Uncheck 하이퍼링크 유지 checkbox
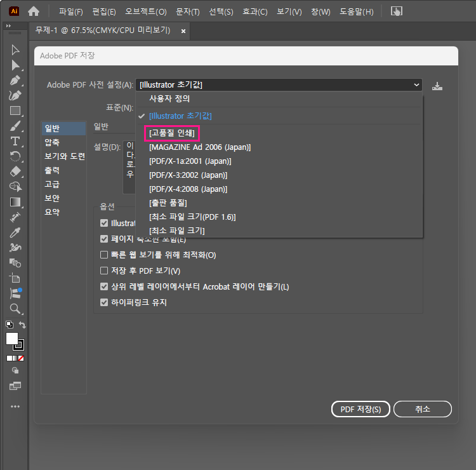The image size is (476, 470). (x=104, y=303)
